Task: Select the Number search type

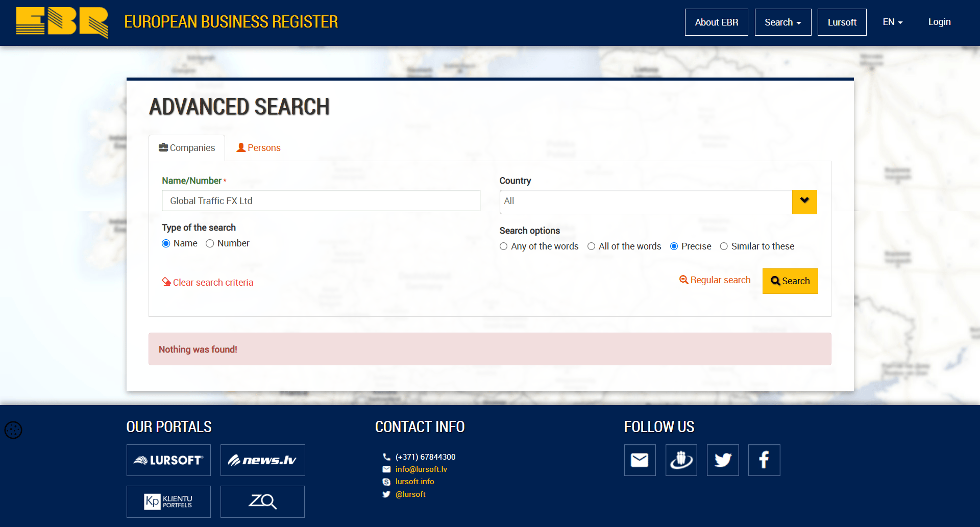Action: pos(210,243)
